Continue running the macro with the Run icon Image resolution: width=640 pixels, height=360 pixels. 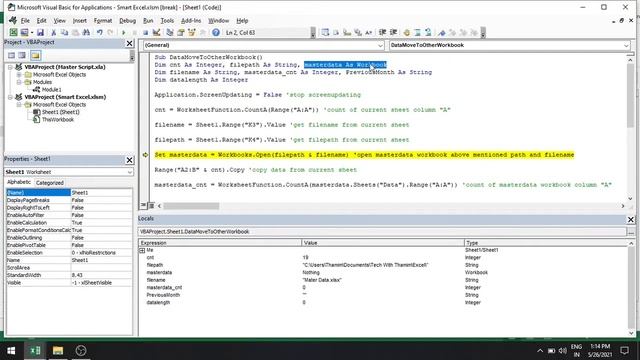123,32
